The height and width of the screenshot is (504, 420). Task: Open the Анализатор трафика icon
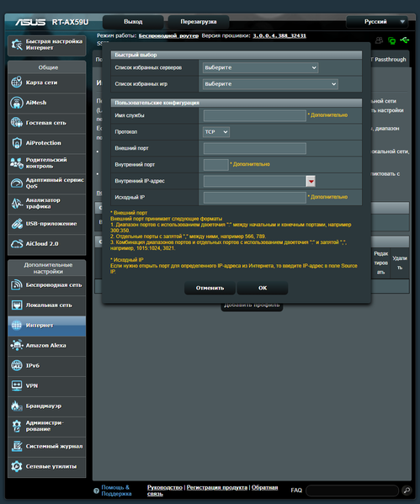(x=16, y=204)
